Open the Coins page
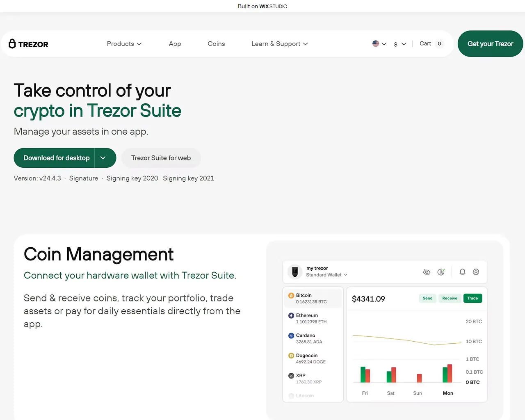This screenshot has width=525, height=420. point(216,44)
